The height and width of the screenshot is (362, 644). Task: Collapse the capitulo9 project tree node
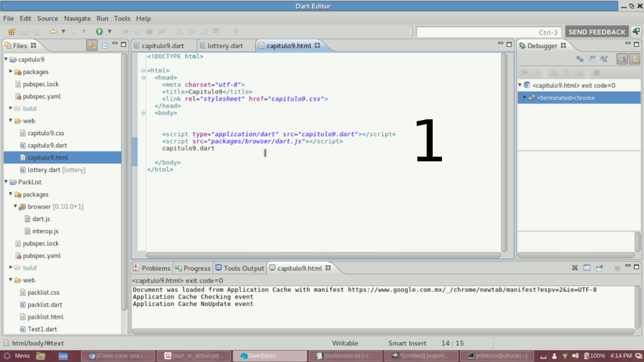pyautogui.click(x=6, y=59)
